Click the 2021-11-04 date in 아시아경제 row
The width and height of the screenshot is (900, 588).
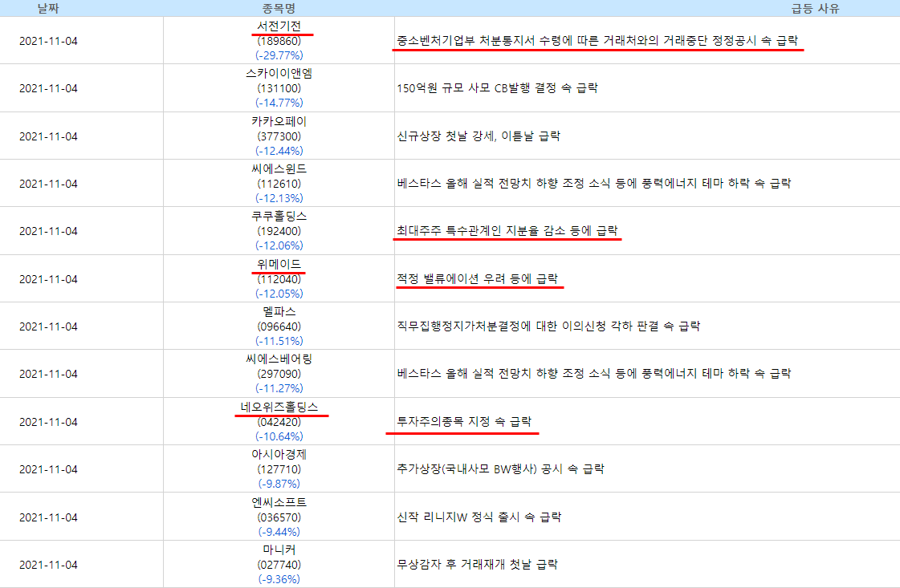pos(48,469)
